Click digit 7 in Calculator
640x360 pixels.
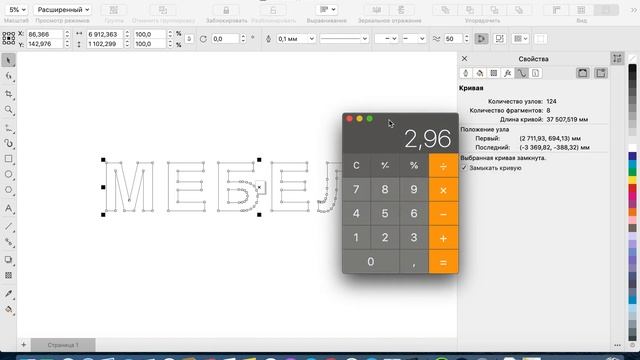click(356, 190)
